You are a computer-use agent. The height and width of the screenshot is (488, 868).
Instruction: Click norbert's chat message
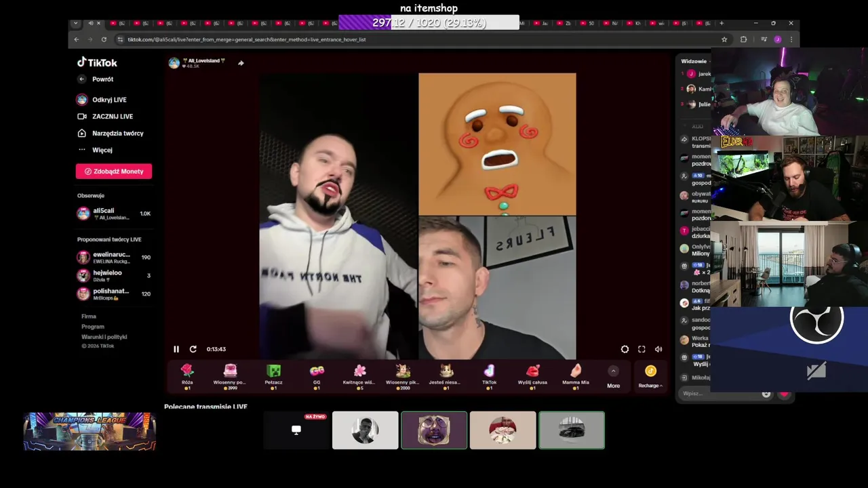point(696,287)
